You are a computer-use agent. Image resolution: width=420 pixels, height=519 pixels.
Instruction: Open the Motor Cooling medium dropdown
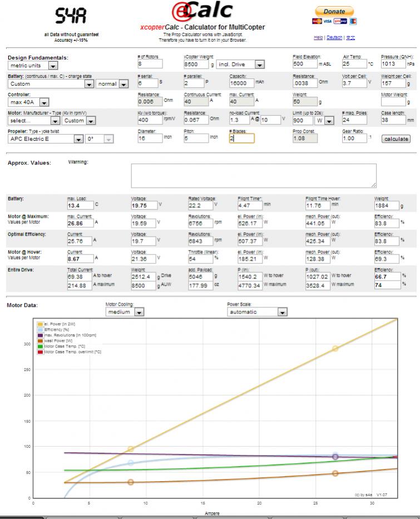pos(125,312)
